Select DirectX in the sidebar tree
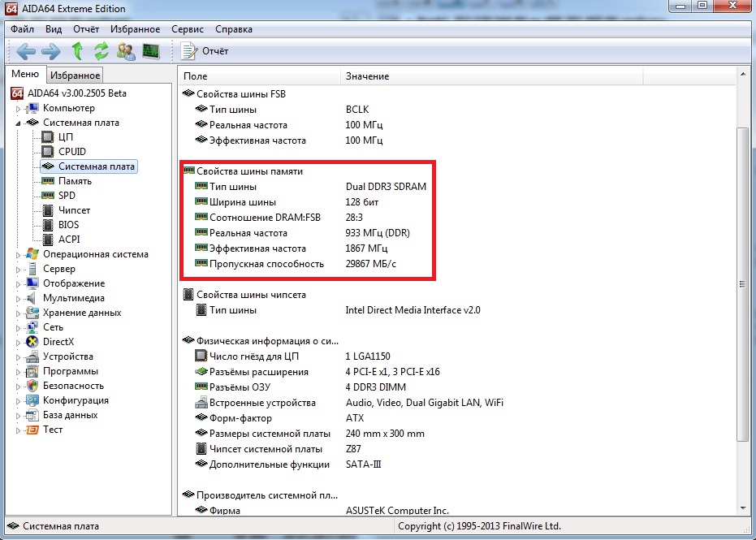Screen dimensions: 756x540 tap(58, 342)
